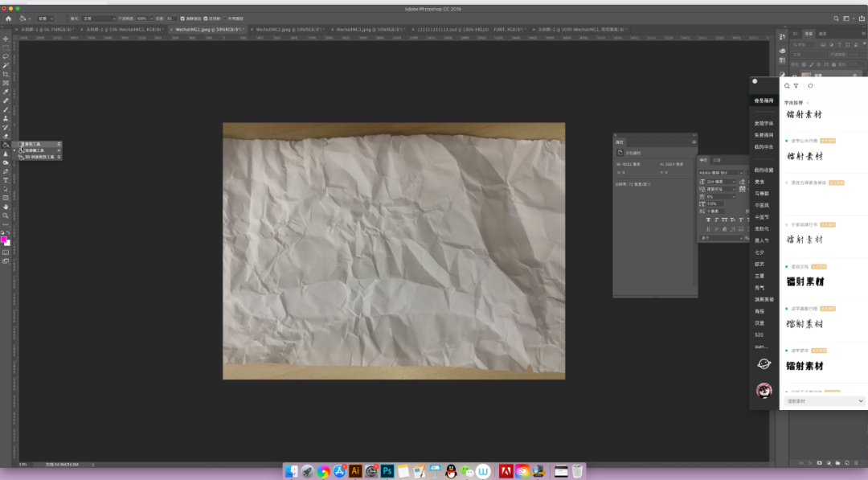The height and width of the screenshot is (480, 868).
Task: Select the Hand tool
Action: tap(6, 207)
